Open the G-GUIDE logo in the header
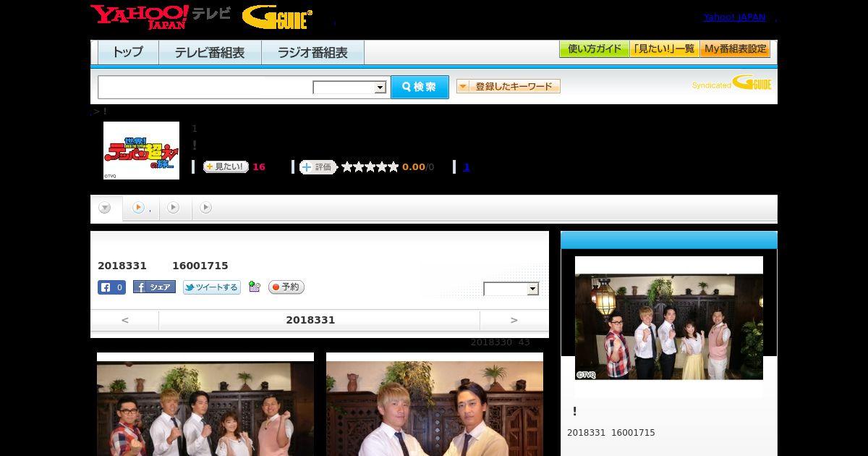 (278, 17)
